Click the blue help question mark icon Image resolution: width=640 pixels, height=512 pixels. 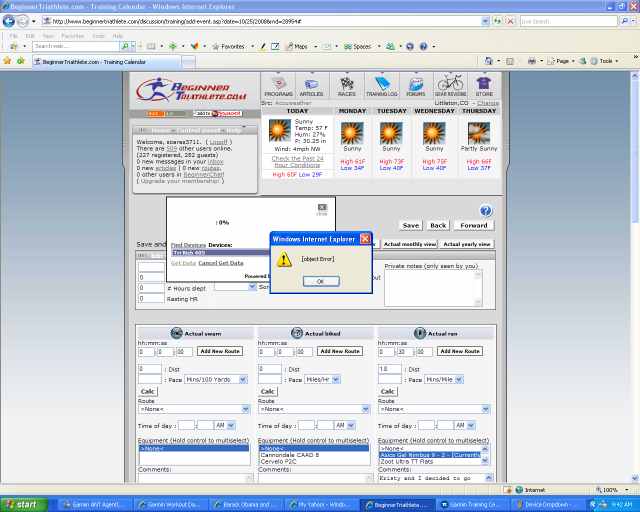(x=485, y=211)
